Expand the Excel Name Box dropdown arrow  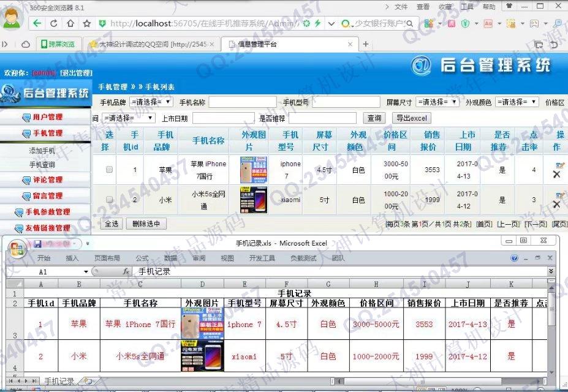(x=86, y=271)
